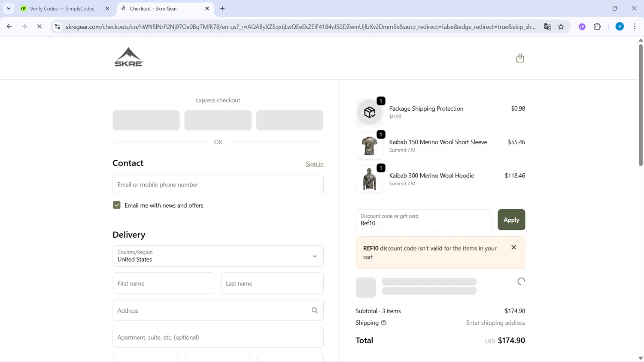Click the first express checkout button
The width and height of the screenshot is (644, 362).
click(x=146, y=120)
